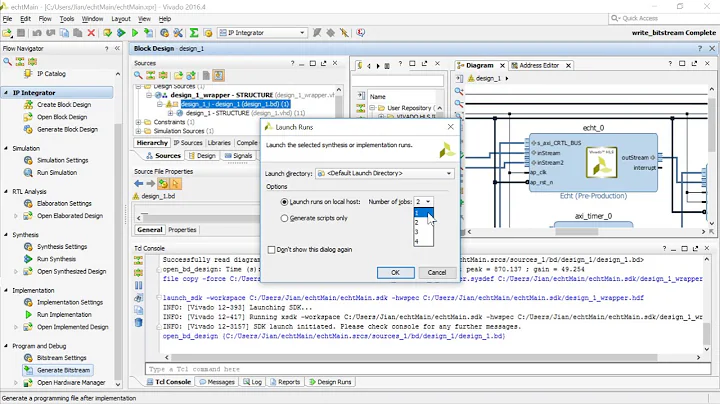Open the Layout menu
The height and width of the screenshot is (404, 720).
tap(121, 19)
